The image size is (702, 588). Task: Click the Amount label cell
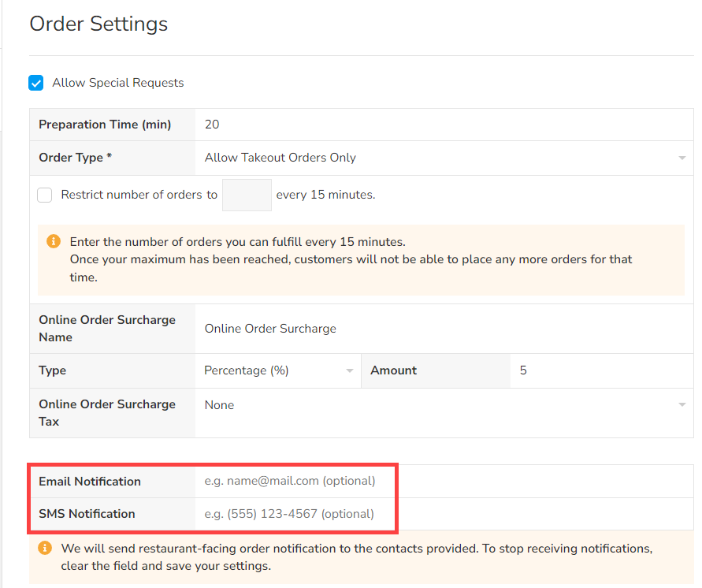(393, 370)
